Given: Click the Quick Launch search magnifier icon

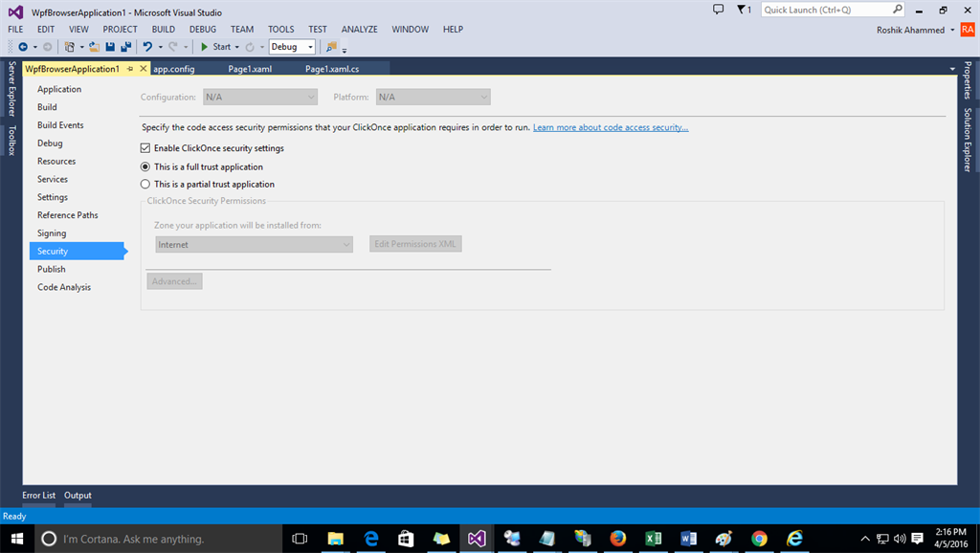Looking at the screenshot, I should coord(898,10).
